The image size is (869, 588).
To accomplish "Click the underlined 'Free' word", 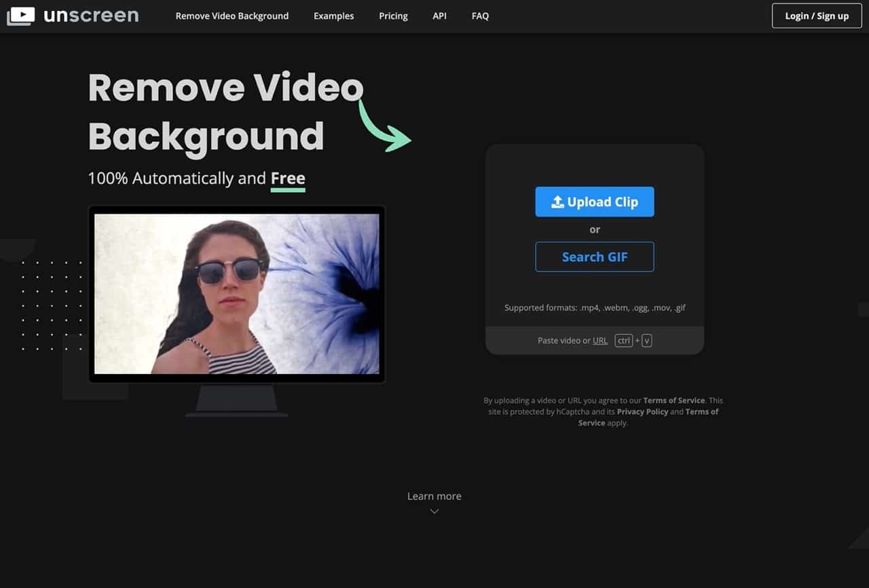I will coord(288,179).
